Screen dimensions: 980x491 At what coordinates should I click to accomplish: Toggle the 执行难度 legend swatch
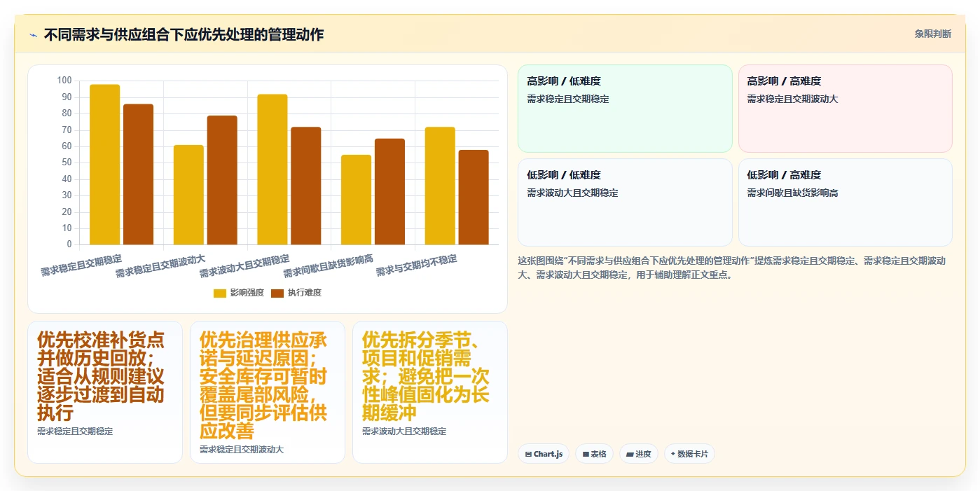(x=277, y=293)
